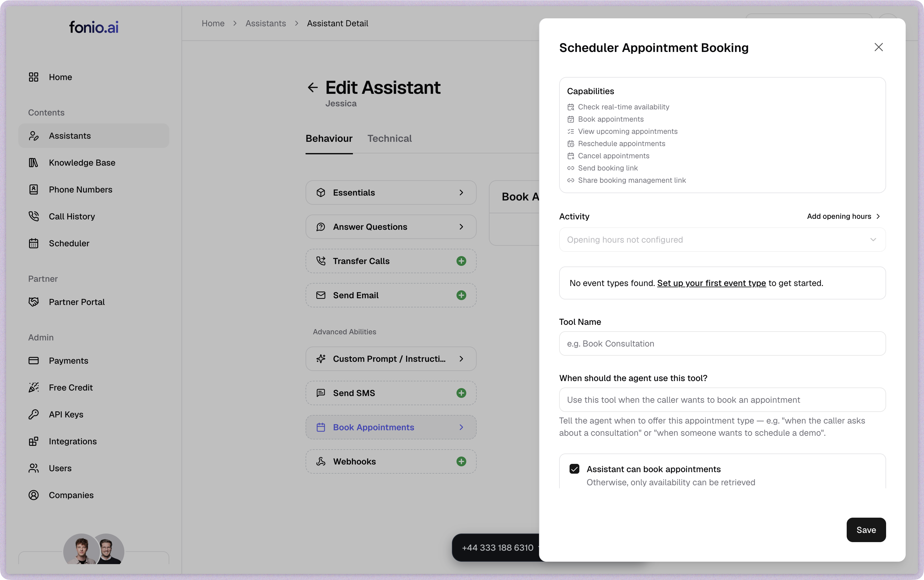Image resolution: width=924 pixels, height=580 pixels.
Task: Click the Save button
Action: click(x=866, y=530)
